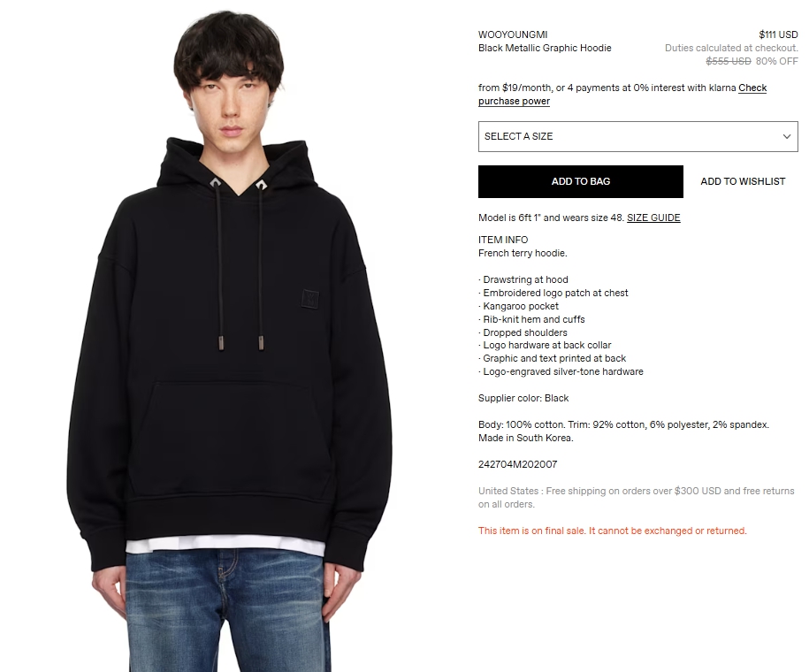Click the red final sale notice
Viewport: 809px width, 672px height.
click(x=613, y=531)
